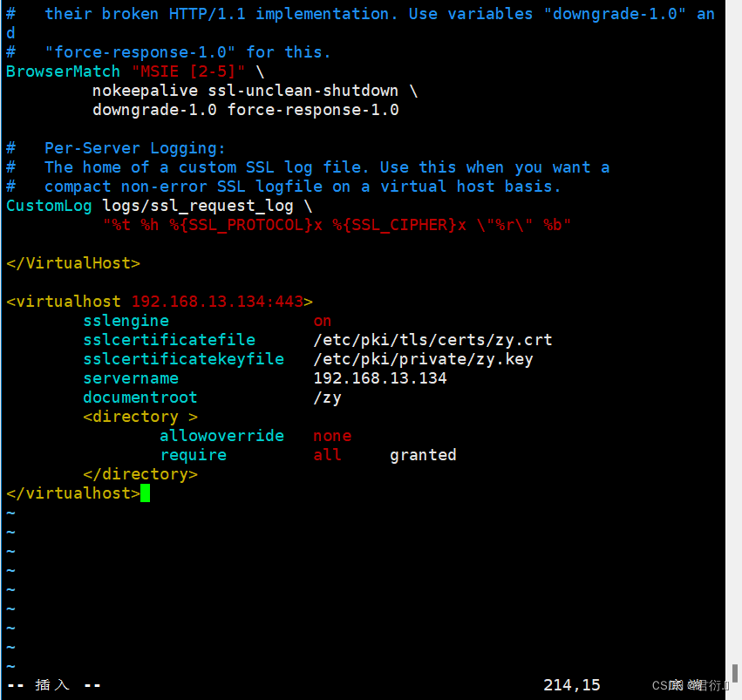
Task: Click the require directive
Action: pos(193,455)
